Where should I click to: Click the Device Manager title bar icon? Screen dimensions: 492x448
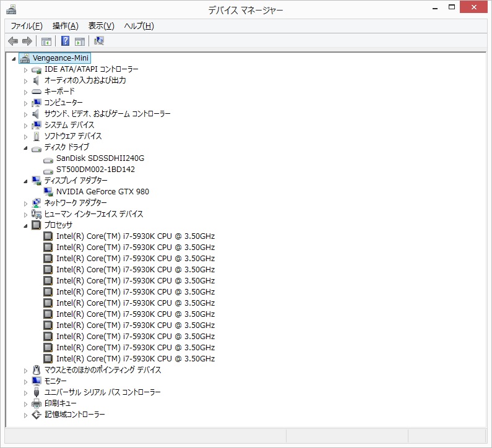11,10
